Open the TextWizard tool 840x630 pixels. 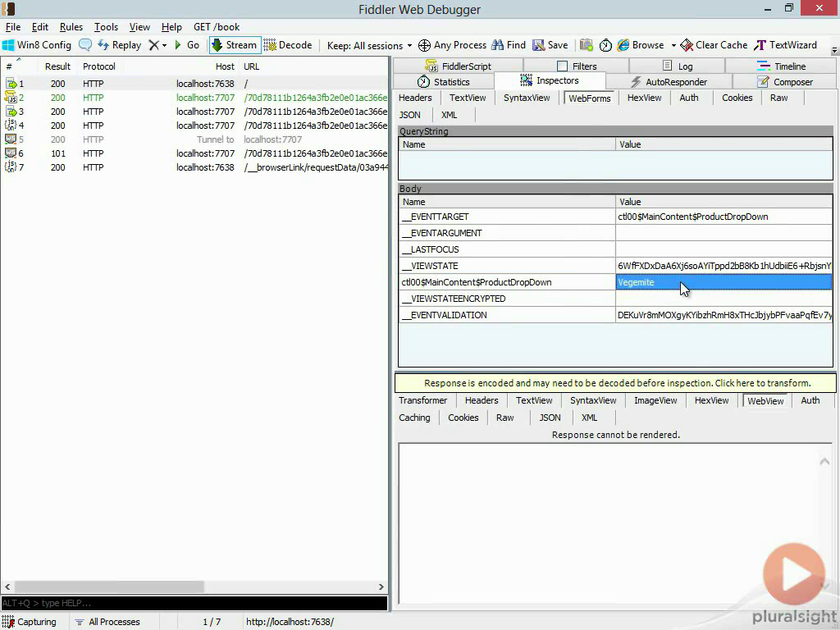(785, 45)
